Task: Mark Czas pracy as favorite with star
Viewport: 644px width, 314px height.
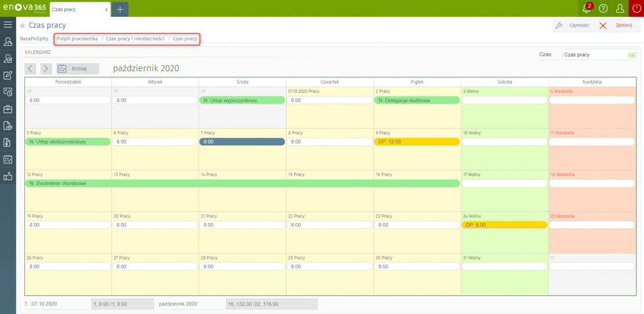Action: [23, 25]
